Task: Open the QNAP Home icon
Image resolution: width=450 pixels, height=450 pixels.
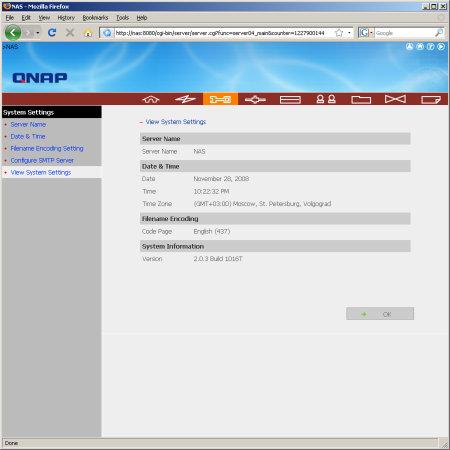Action: tap(151, 99)
